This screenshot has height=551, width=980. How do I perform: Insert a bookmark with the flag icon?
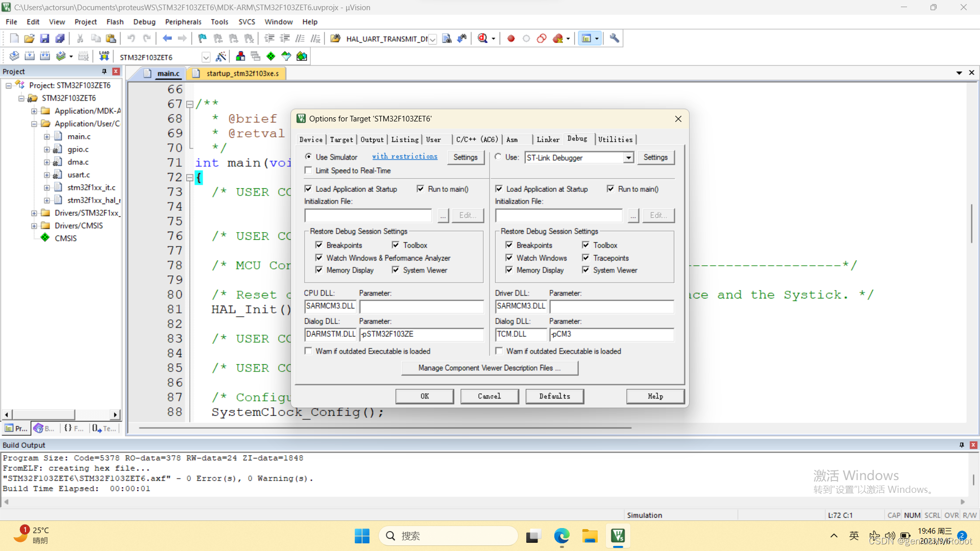click(x=203, y=38)
